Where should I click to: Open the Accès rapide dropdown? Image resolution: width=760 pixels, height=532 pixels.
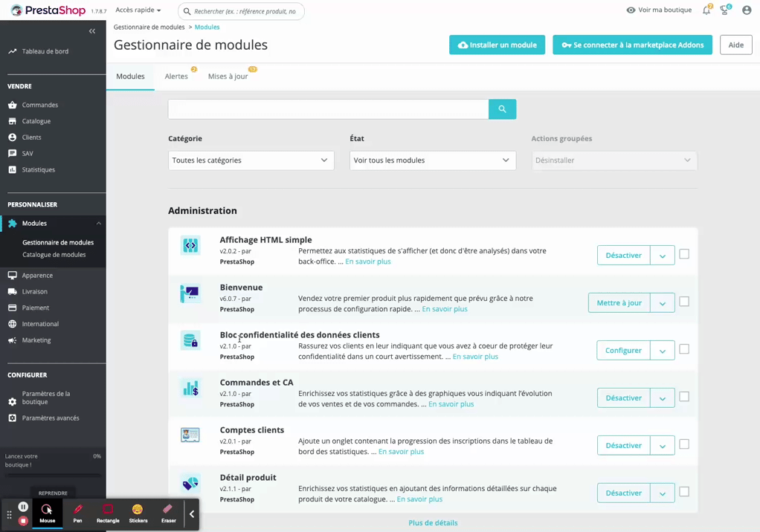(138, 10)
